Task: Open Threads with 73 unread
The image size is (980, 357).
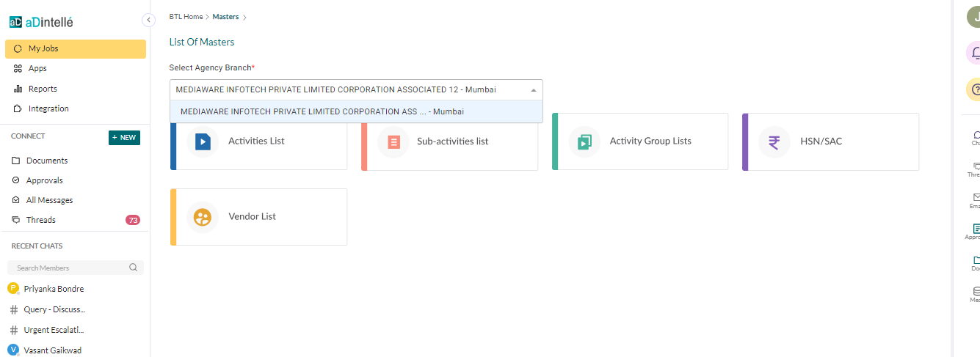Action: pos(40,220)
